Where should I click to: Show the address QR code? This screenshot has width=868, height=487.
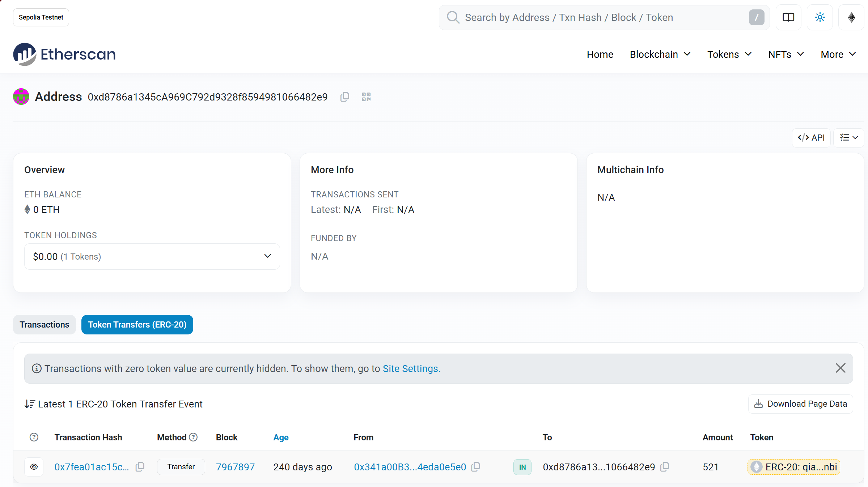tap(366, 97)
